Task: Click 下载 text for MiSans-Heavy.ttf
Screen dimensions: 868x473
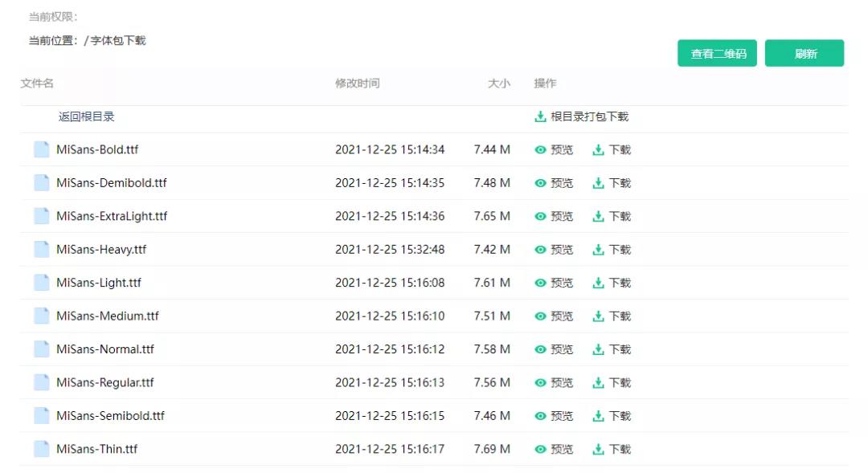Action: pyautogui.click(x=620, y=250)
